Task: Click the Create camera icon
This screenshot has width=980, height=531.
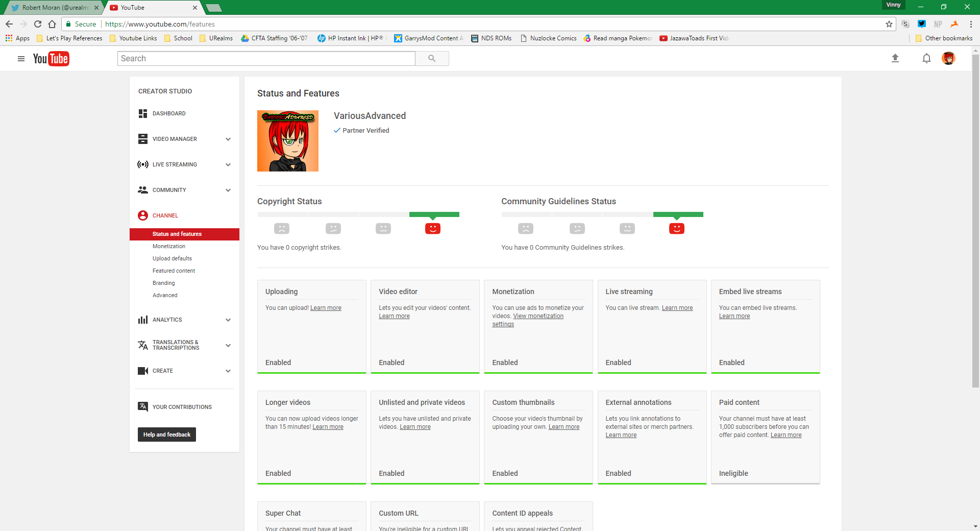Action: (143, 371)
